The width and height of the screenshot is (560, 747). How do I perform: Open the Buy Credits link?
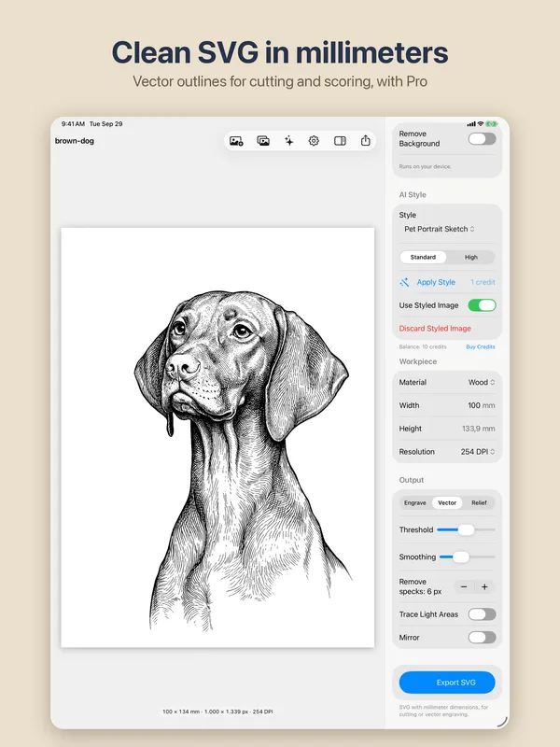click(x=481, y=346)
